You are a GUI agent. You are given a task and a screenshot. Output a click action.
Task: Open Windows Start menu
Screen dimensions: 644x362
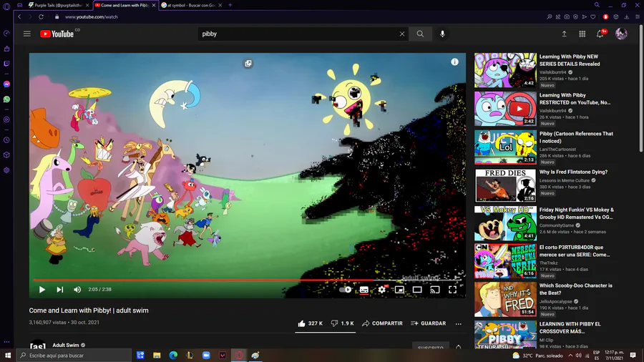click(8, 356)
